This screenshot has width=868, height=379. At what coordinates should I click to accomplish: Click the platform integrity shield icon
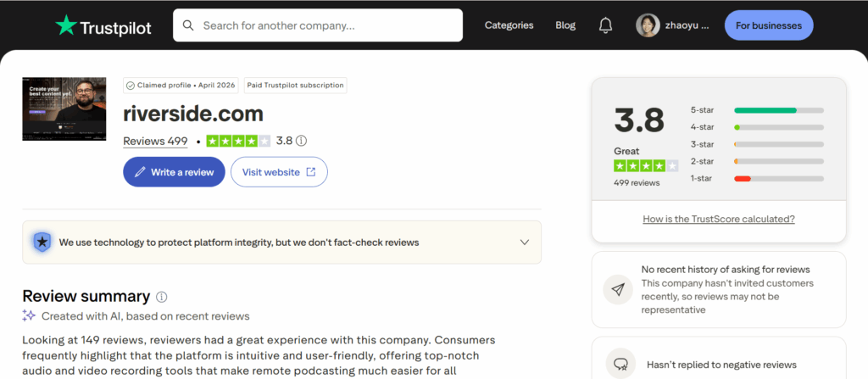pos(42,242)
